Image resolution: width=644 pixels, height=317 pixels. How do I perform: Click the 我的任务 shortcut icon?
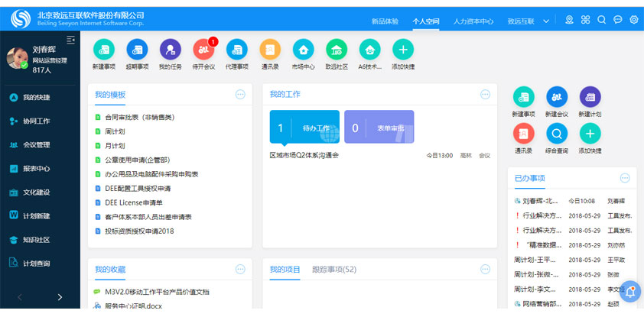(x=170, y=50)
